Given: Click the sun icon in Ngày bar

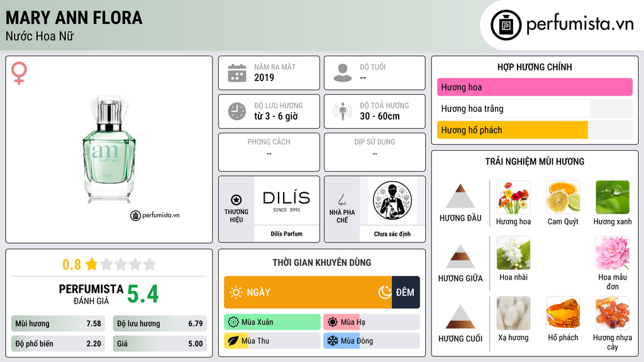Looking at the screenshot, I should [236, 292].
